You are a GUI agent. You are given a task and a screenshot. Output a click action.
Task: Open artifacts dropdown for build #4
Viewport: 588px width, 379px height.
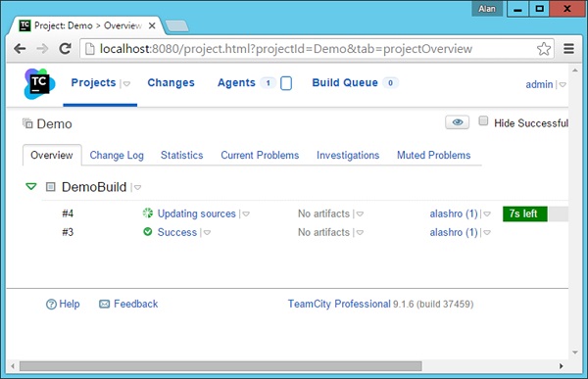click(360, 214)
